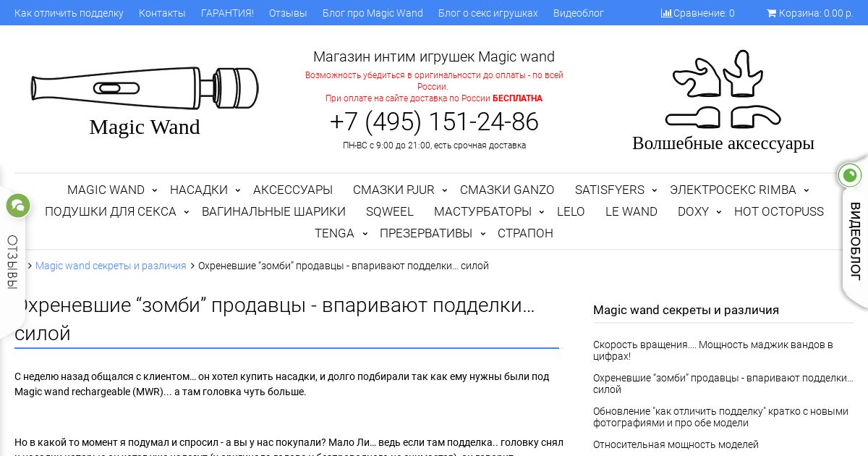The width and height of the screenshot is (868, 456).
Task: Click the 'Magic Wand' logo text
Action: pos(145,127)
